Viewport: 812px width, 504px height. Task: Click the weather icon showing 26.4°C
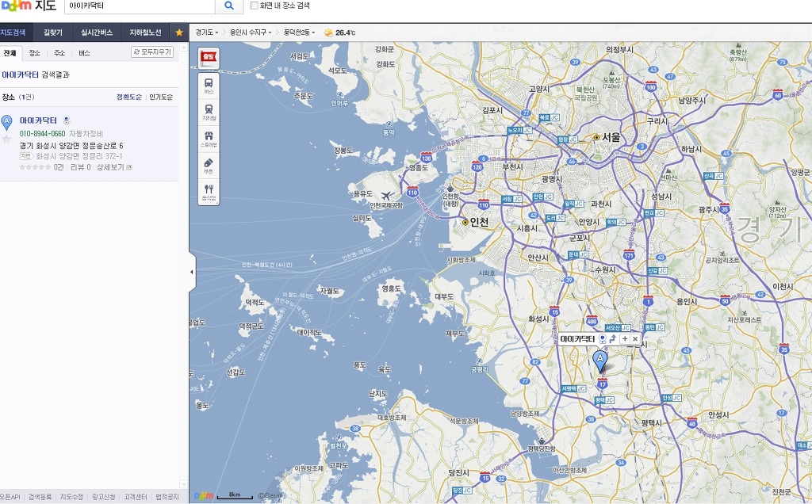328,32
